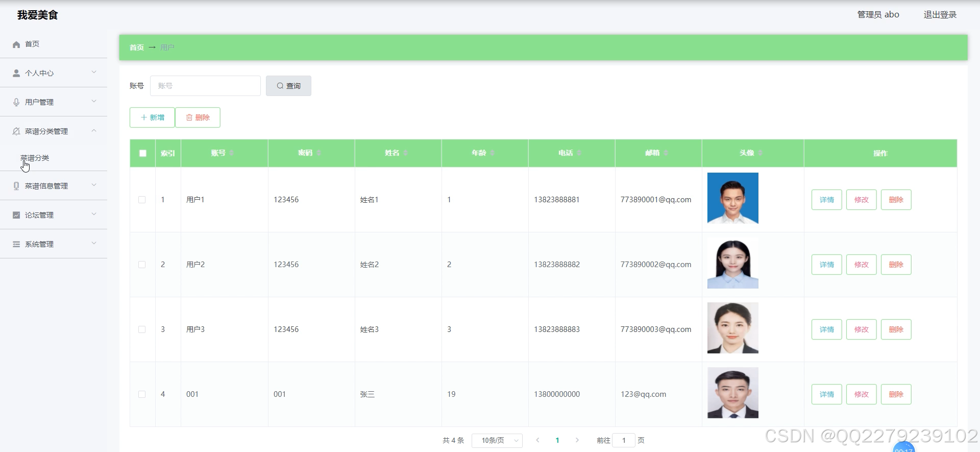Click the person icon beside 个人中心

pos(16,73)
